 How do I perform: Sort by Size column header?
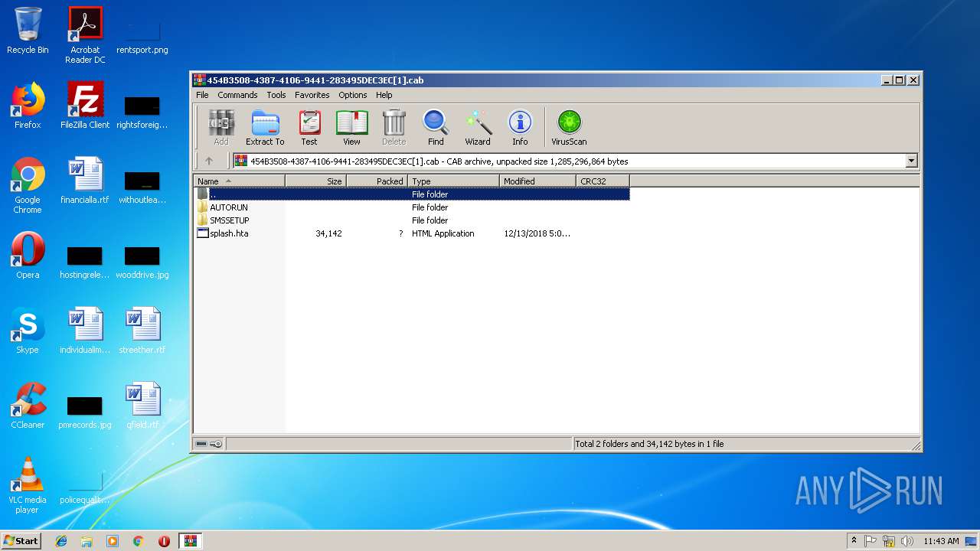point(315,181)
